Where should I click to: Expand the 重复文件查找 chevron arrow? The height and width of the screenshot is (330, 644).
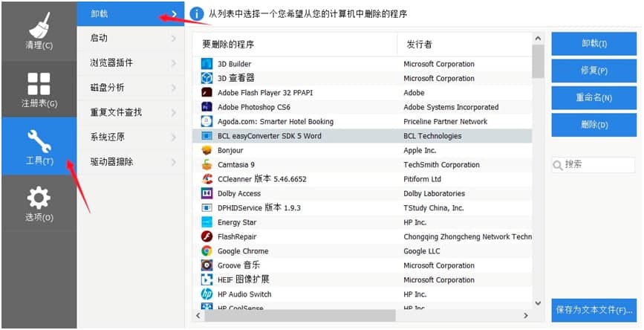173,112
